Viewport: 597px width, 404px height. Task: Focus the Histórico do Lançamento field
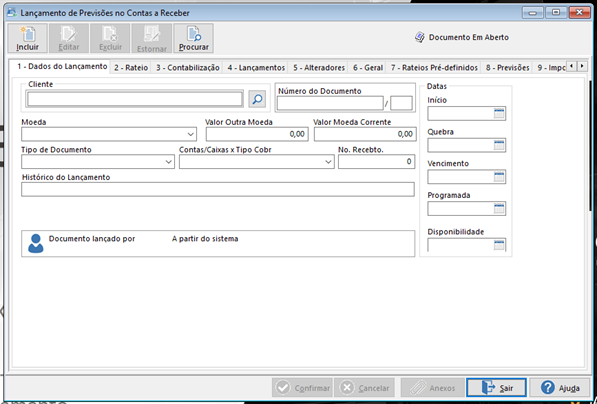click(218, 189)
